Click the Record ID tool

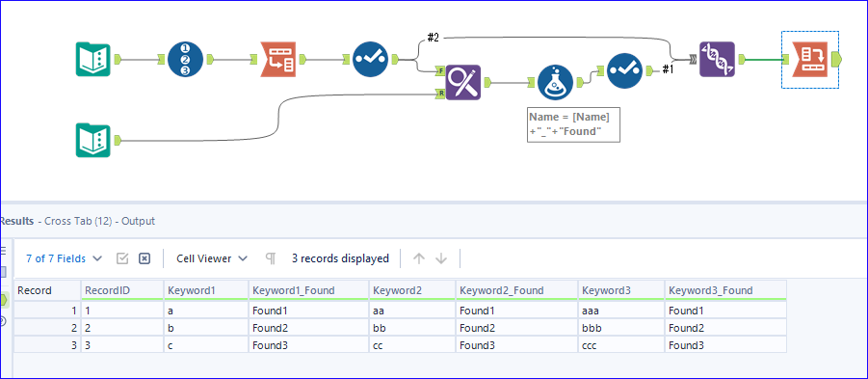point(185,59)
